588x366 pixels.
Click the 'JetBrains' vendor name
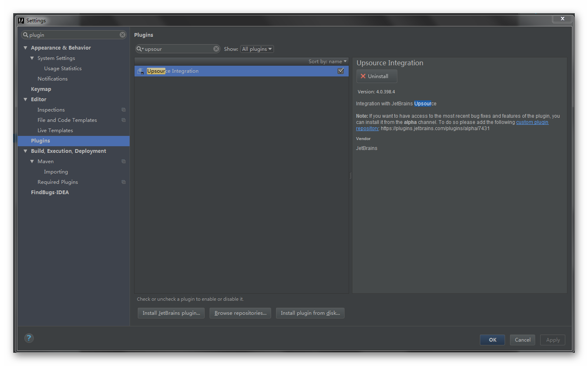(x=367, y=148)
